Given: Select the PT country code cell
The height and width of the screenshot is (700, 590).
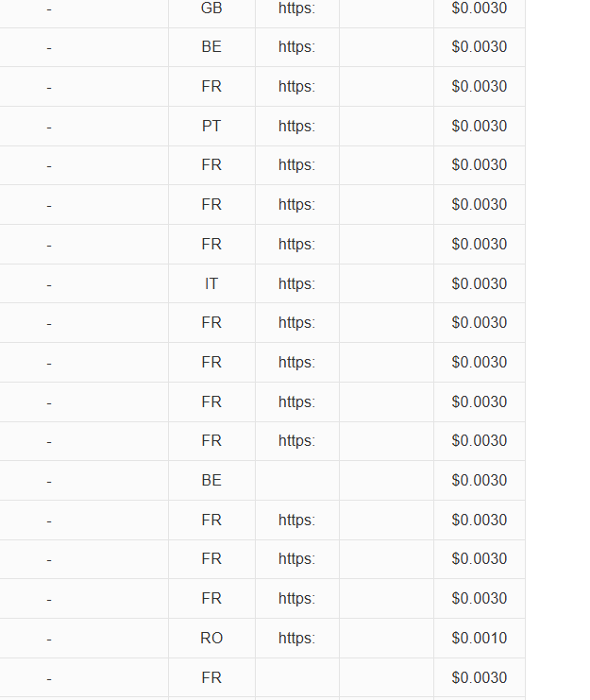Looking at the screenshot, I should 211,126.
